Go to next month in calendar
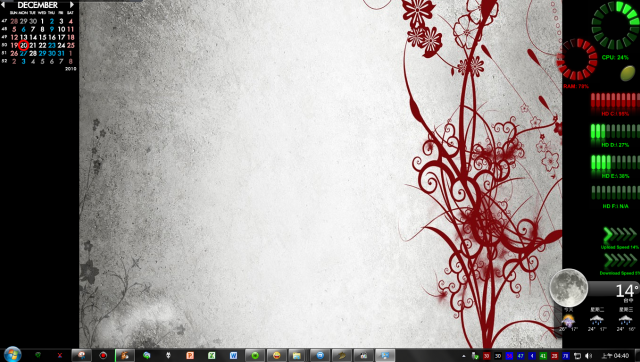The image size is (640, 362). coord(72,5)
